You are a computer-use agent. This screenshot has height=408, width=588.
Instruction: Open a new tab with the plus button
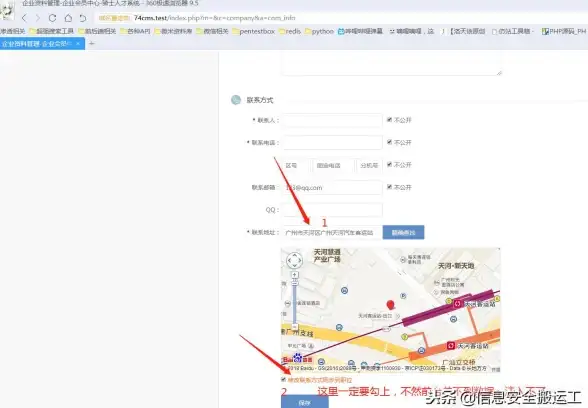click(92, 44)
